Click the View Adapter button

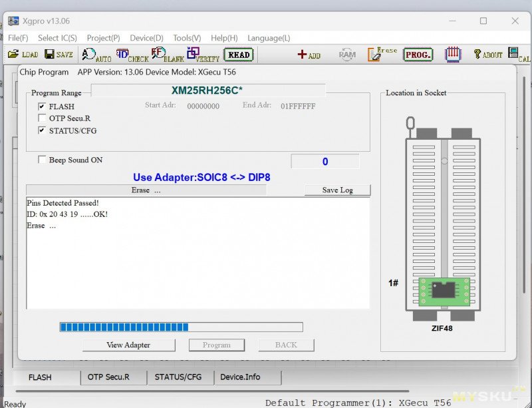tap(128, 345)
